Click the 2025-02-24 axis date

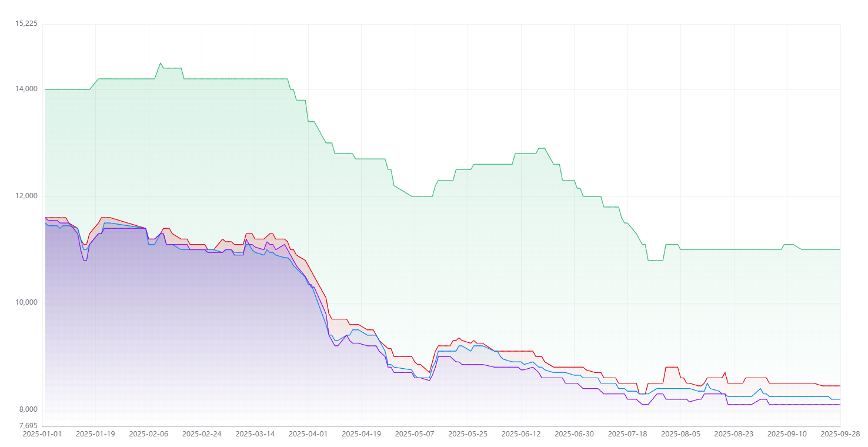[x=202, y=433]
